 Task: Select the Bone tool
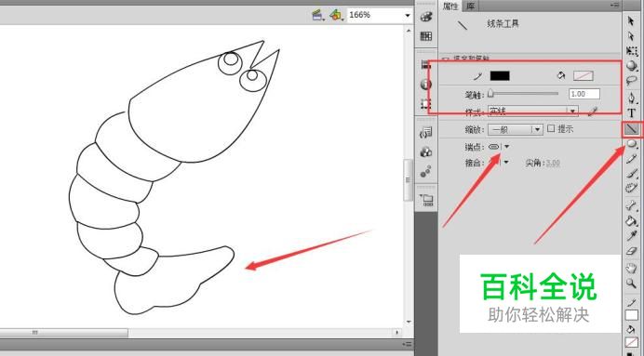(x=632, y=206)
